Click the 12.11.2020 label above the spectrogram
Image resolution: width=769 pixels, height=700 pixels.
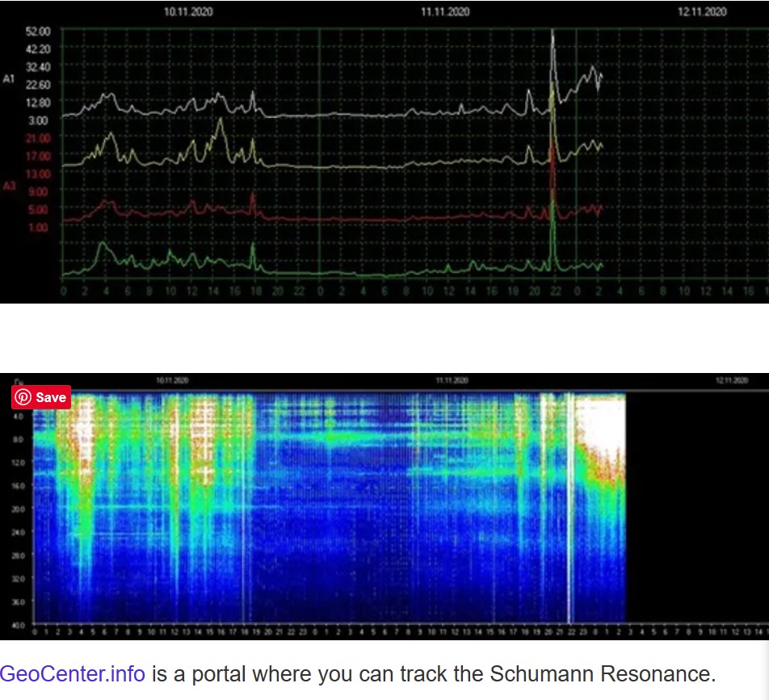727,379
